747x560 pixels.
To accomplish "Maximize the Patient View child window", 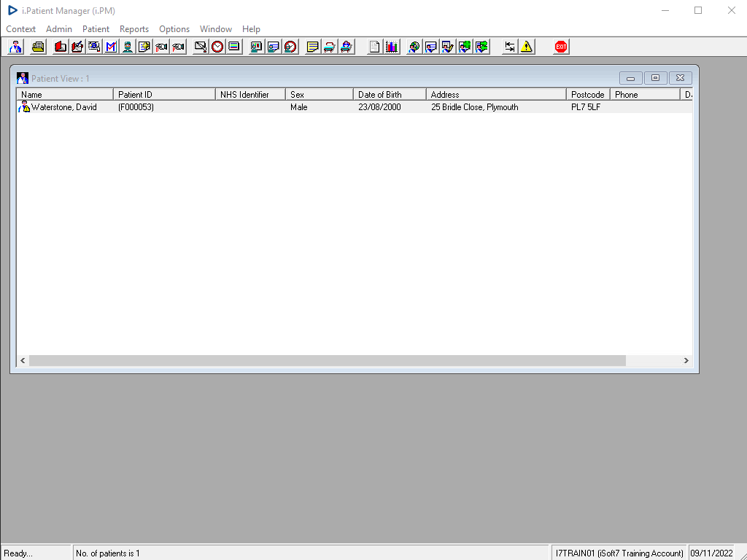I will pos(656,78).
